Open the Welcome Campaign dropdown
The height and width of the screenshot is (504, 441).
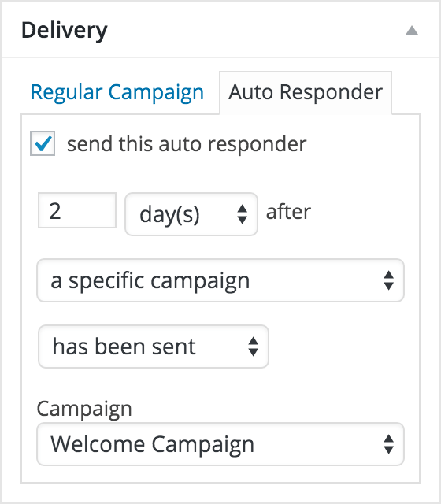(x=220, y=444)
